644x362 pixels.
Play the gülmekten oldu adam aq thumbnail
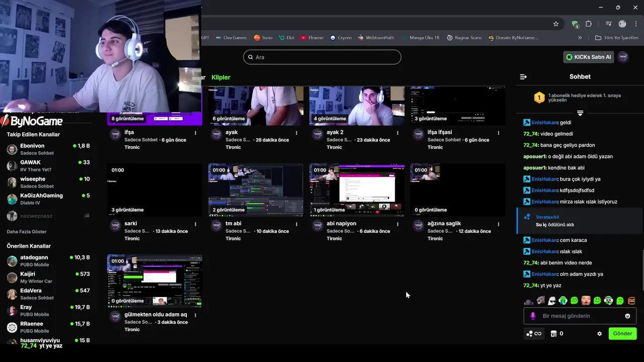154,281
